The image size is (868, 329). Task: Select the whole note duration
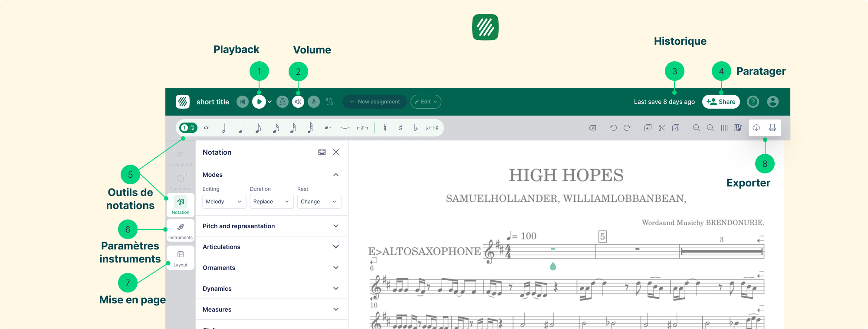click(206, 128)
